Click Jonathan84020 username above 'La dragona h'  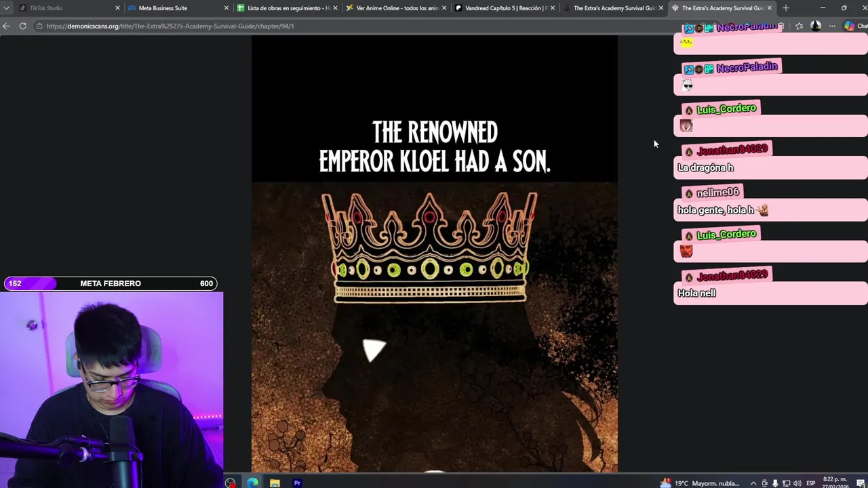732,149
